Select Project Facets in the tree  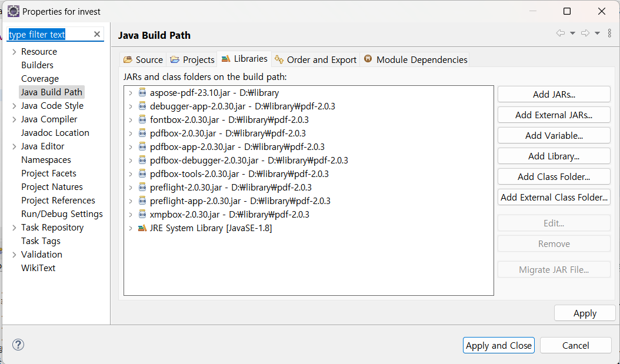(x=49, y=173)
